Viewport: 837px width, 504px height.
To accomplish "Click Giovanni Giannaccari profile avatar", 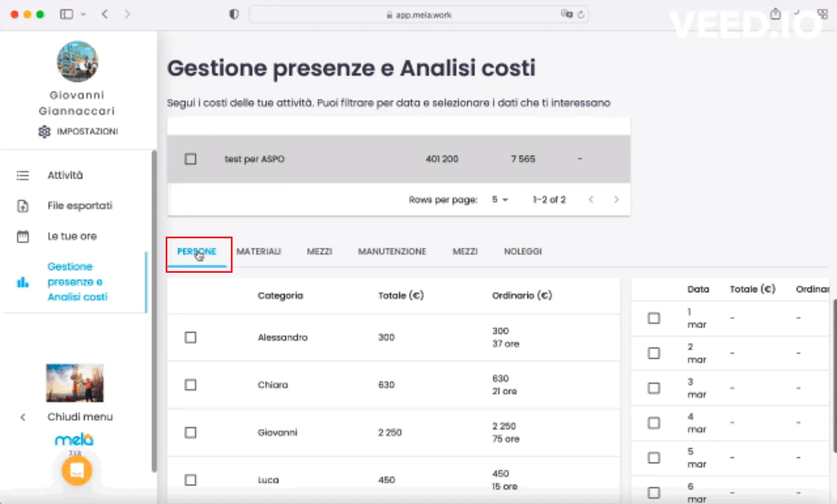I will 77,61.
